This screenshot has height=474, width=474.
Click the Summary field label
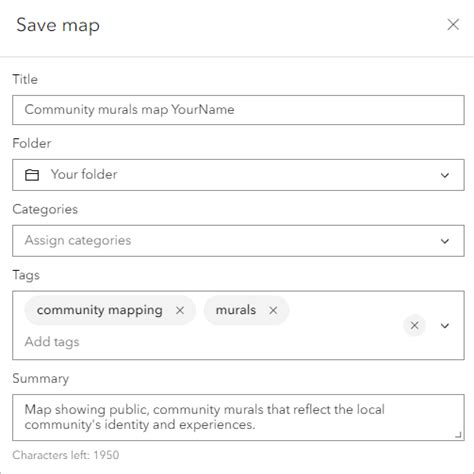(x=41, y=379)
